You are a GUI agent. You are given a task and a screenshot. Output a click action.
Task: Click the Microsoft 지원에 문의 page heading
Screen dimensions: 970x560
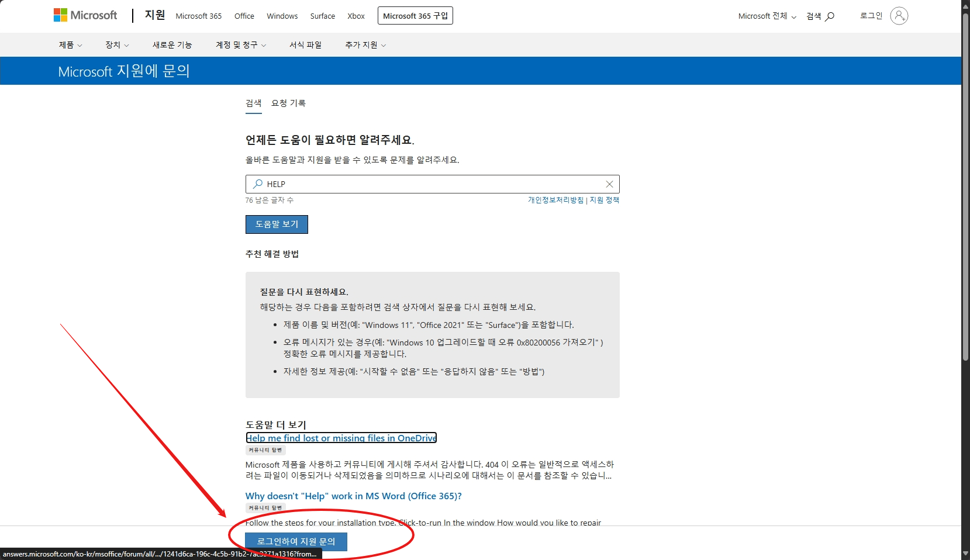pyautogui.click(x=124, y=71)
